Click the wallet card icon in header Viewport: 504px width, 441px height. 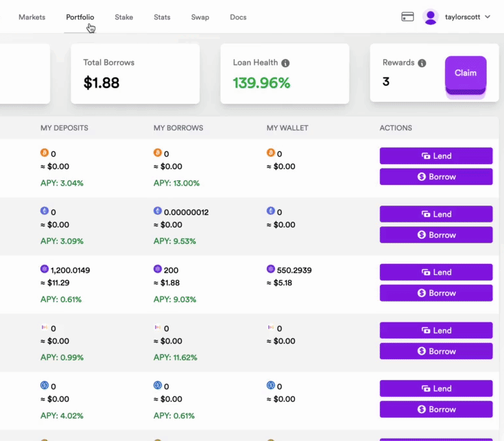407,17
